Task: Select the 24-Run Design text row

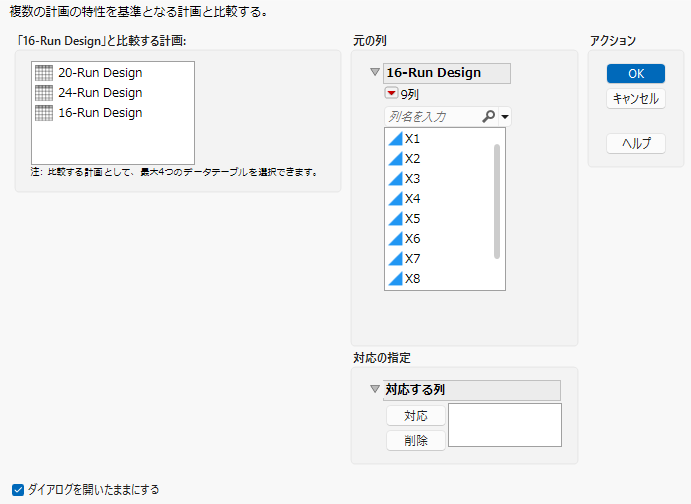Action: [100, 93]
